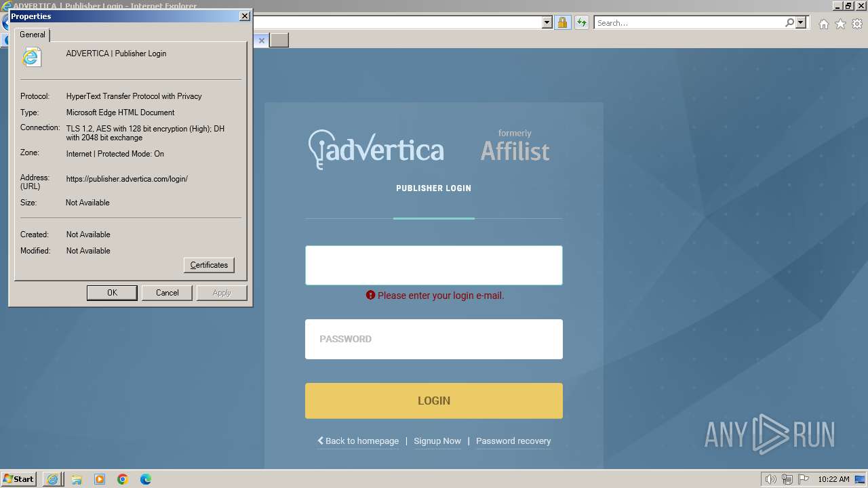Click the security lock icon in address bar
Screen dimensions: 868x488
(x=562, y=23)
